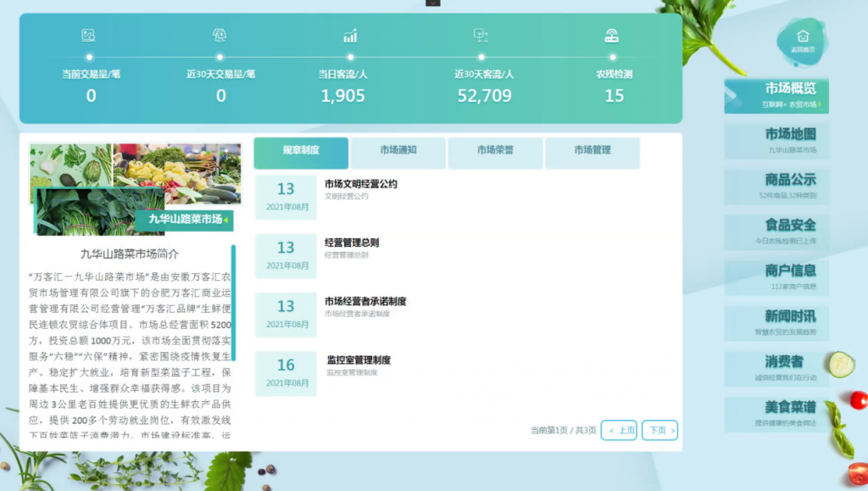
Task: Click the green arrow beside 九华山路菜市场 label
Action: (x=226, y=220)
